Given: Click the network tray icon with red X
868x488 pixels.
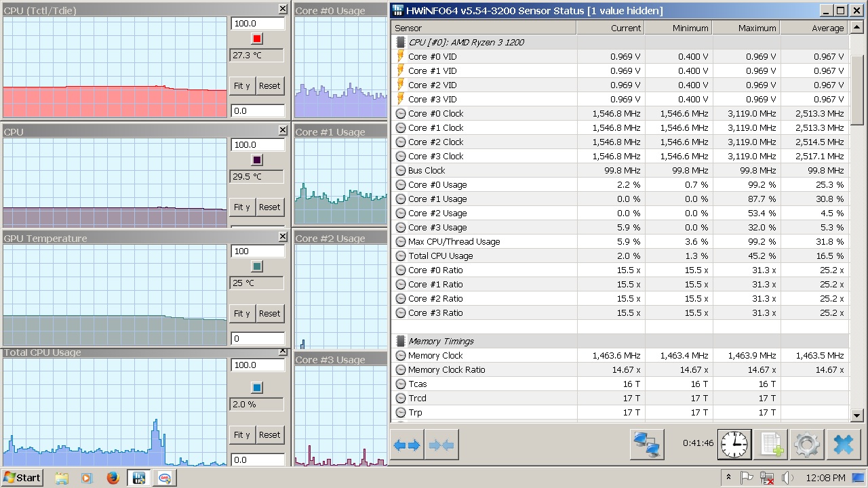Looking at the screenshot, I should [767, 478].
